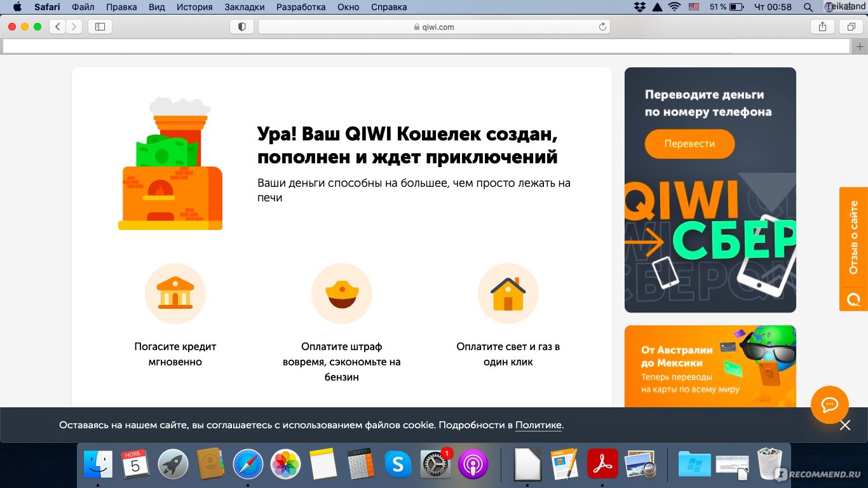This screenshot has width=868, height=488.
Task: Open Skype in the Dock
Action: [x=398, y=464]
